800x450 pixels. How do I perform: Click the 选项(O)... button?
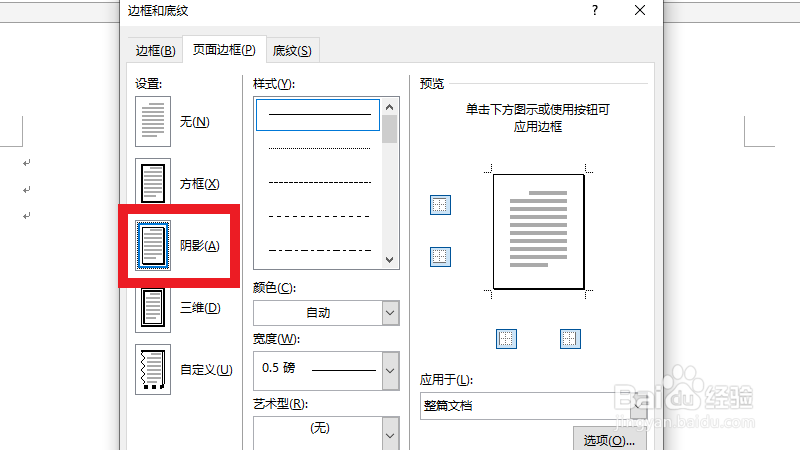pos(610,440)
